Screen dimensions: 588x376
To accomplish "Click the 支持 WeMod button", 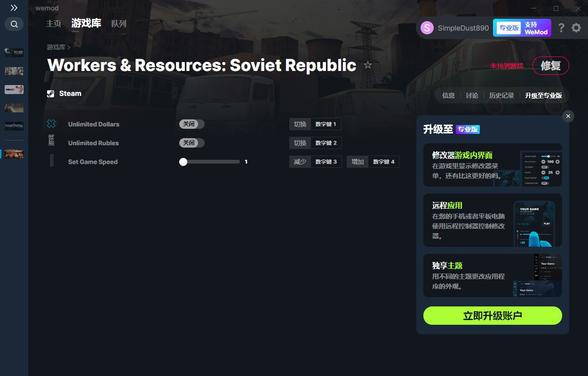I will tap(536, 28).
